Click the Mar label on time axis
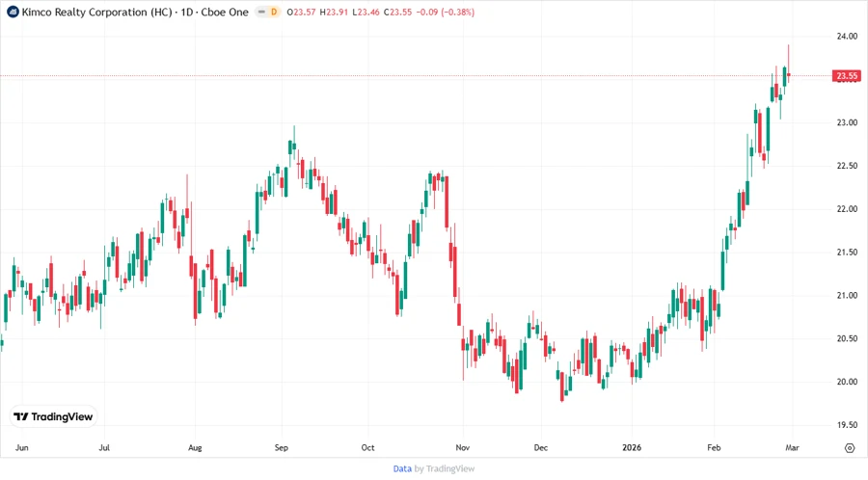 tap(792, 448)
